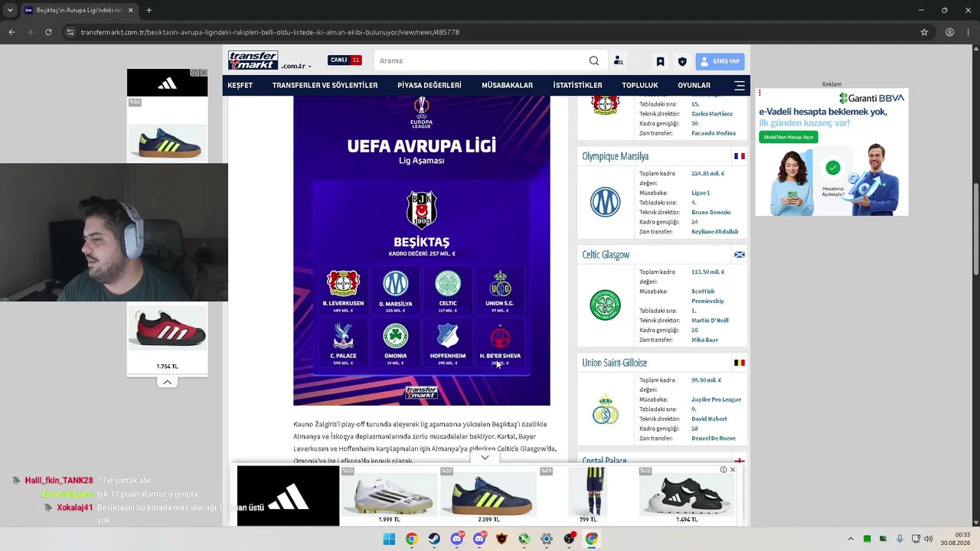This screenshot has width=980, height=551.
Task: Open the Carlos Martínez coach link
Action: coord(712,113)
